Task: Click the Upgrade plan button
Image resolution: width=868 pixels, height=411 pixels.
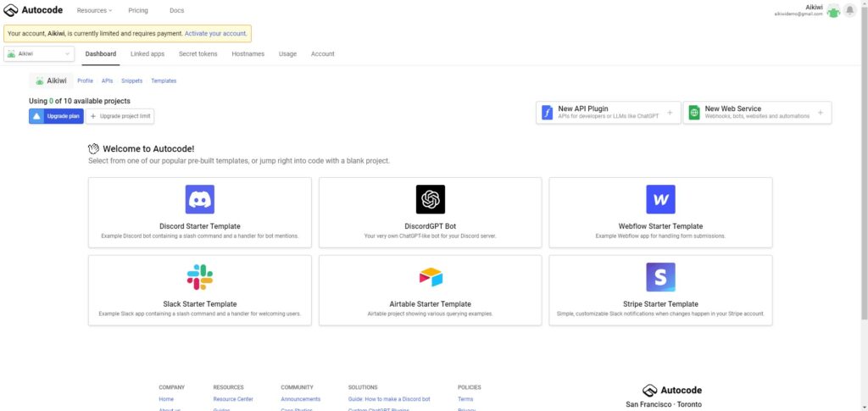Action: click(56, 116)
